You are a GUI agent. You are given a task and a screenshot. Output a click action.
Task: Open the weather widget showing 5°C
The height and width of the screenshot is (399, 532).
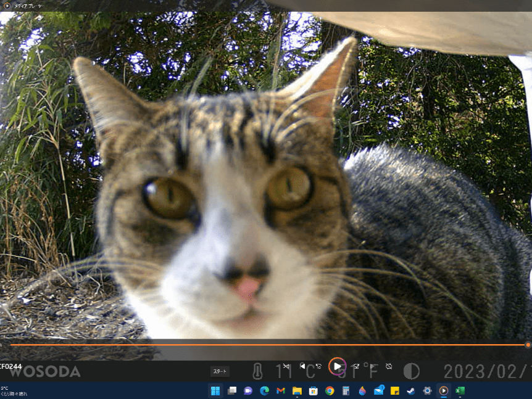point(14,391)
